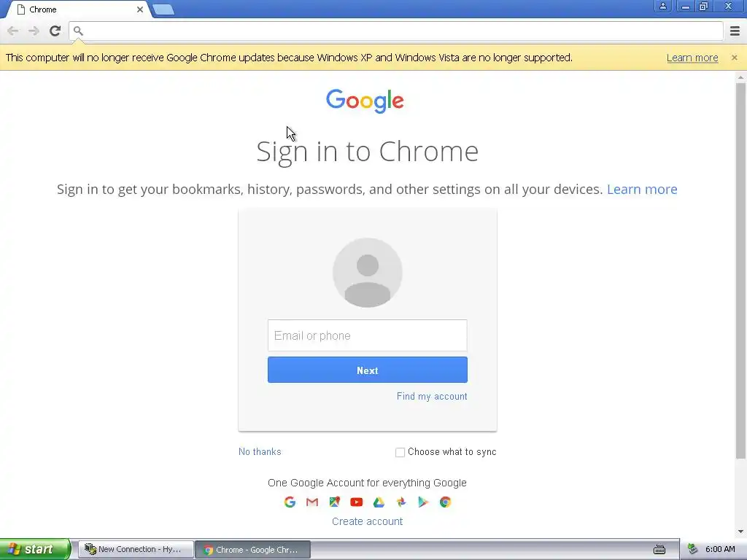Click the Gmail service icon
The height and width of the screenshot is (560, 747).
(x=312, y=502)
